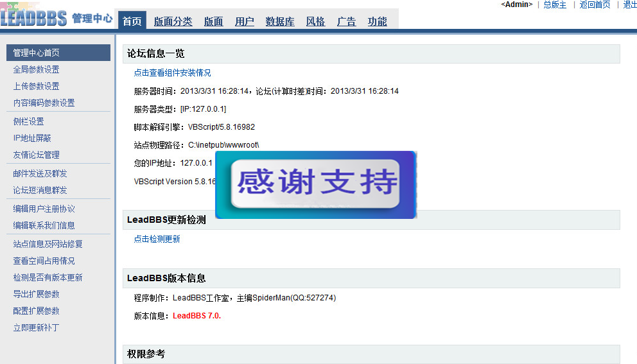Open 站点信息及网站修复
The width and height of the screenshot is (637, 364).
(x=48, y=244)
